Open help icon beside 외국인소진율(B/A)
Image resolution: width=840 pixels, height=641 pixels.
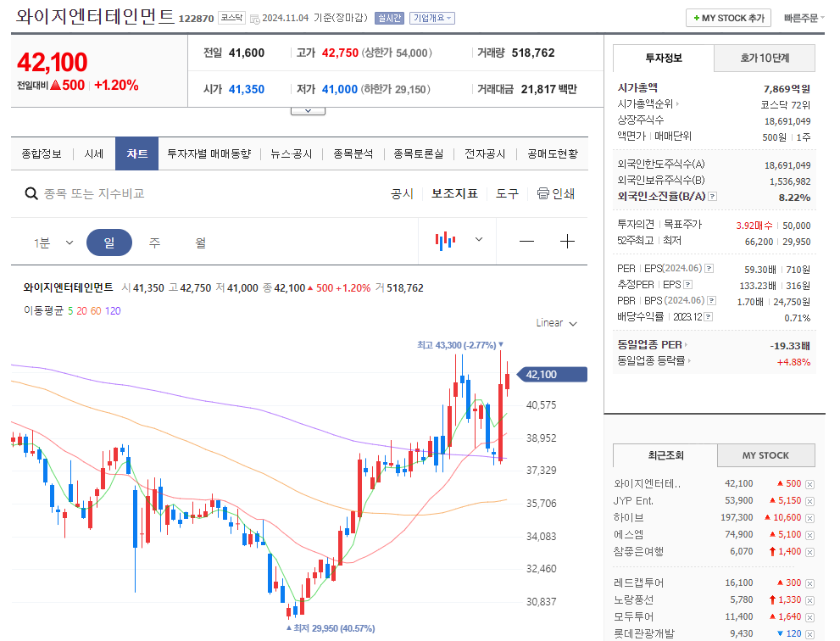(713, 197)
